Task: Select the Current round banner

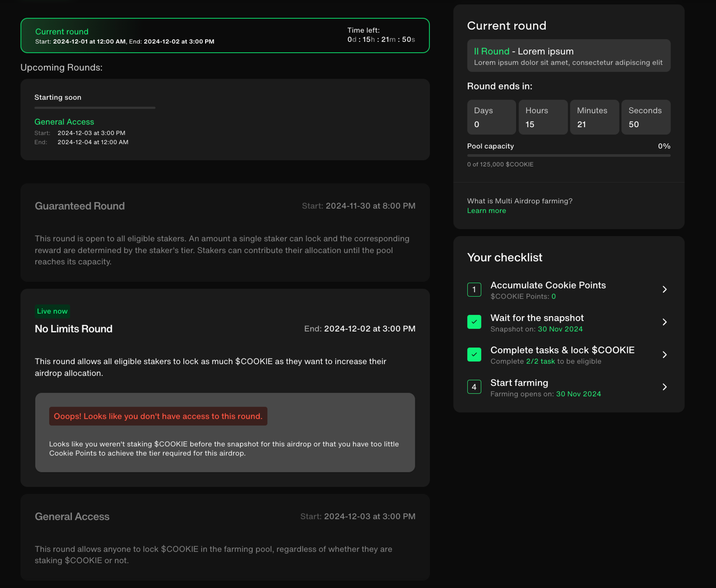Action: [225, 36]
